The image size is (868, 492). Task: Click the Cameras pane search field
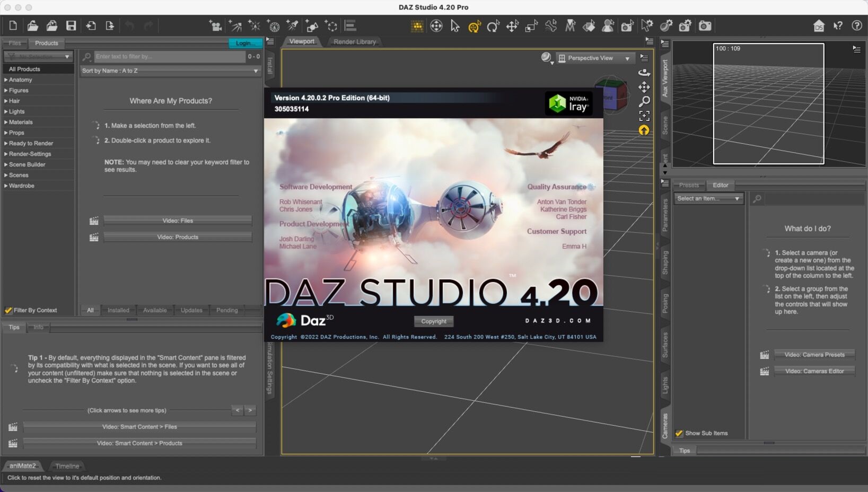point(813,198)
